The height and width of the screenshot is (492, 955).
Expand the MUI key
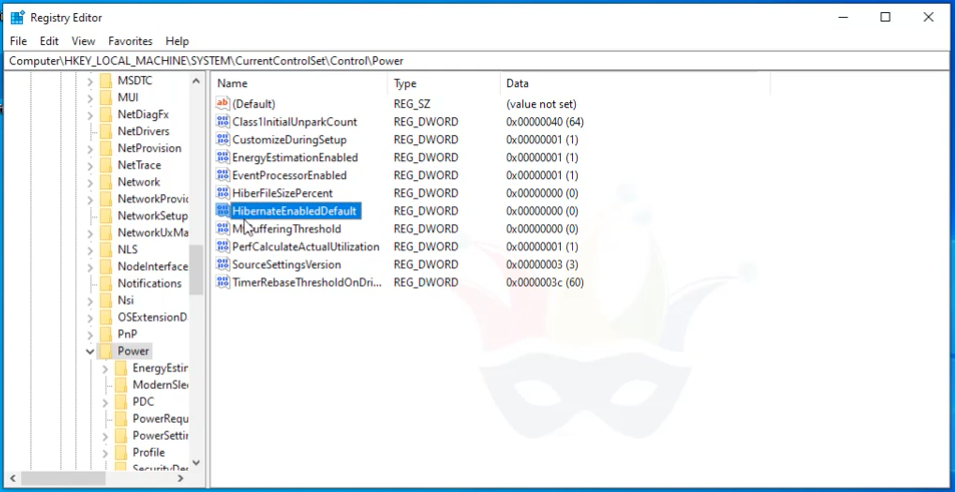point(90,98)
